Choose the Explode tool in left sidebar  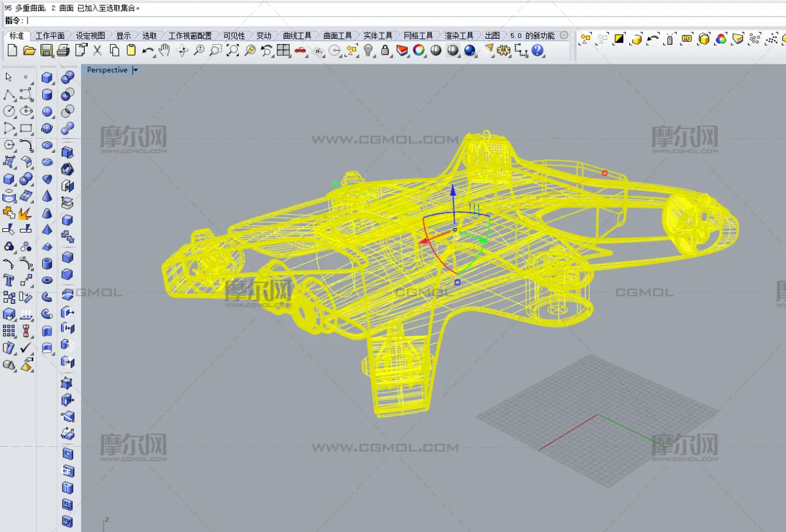point(25,213)
